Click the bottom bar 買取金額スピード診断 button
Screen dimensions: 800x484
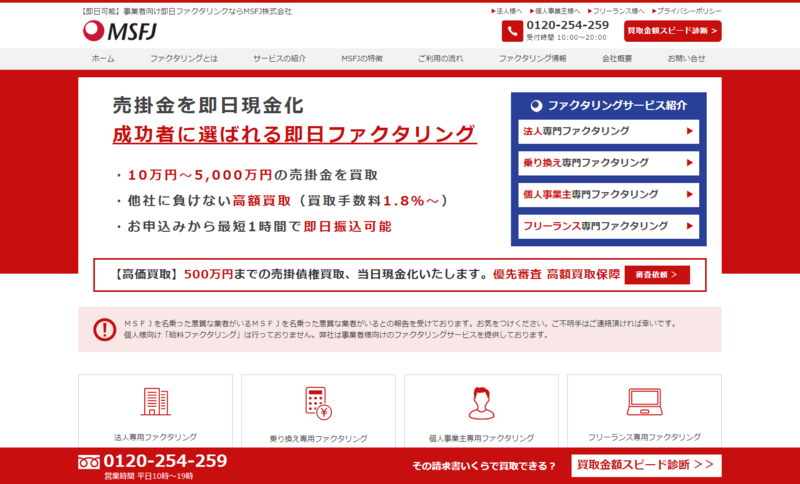[x=646, y=465]
